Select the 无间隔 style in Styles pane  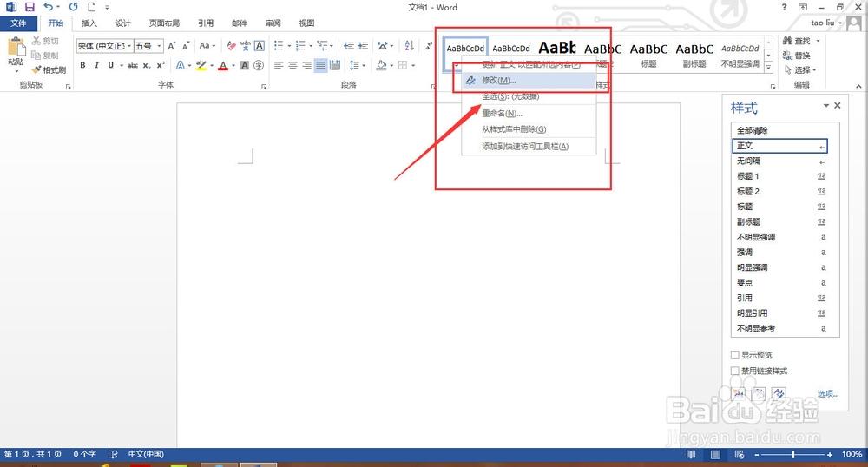pyautogui.click(x=779, y=161)
